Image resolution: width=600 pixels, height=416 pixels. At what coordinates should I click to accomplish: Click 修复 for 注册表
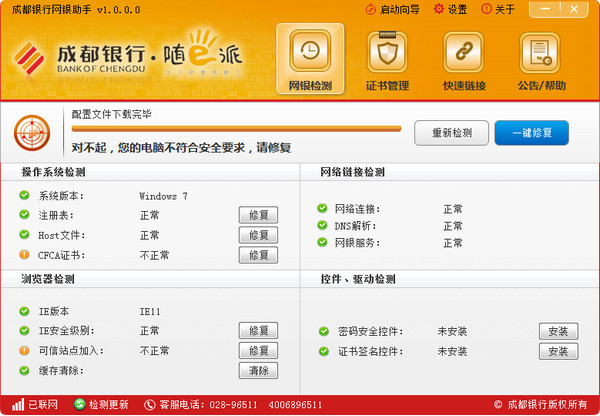pyautogui.click(x=258, y=215)
